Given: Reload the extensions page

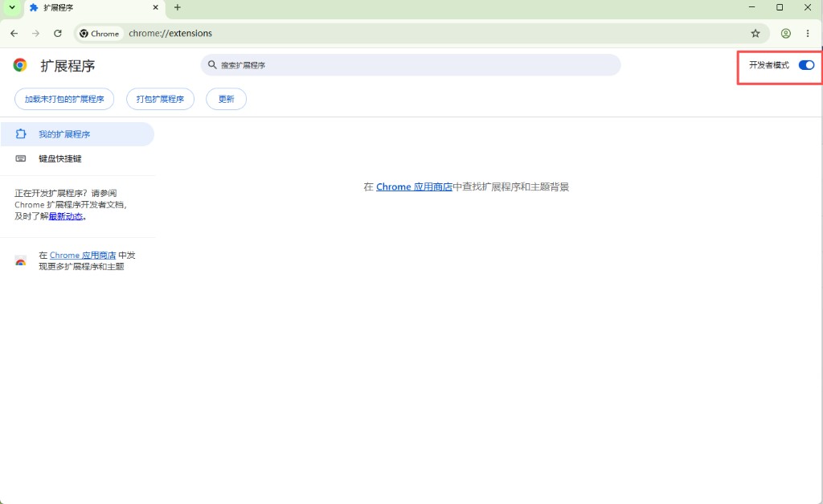Looking at the screenshot, I should (58, 34).
